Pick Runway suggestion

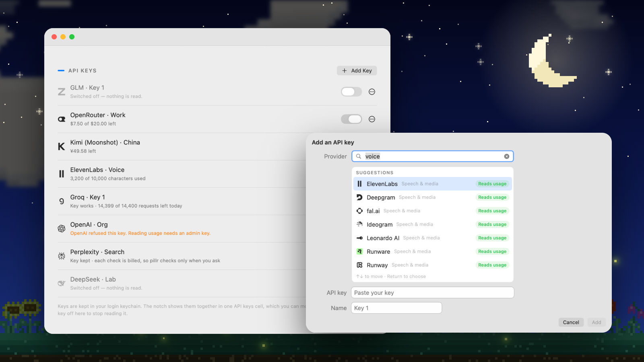[x=433, y=265]
